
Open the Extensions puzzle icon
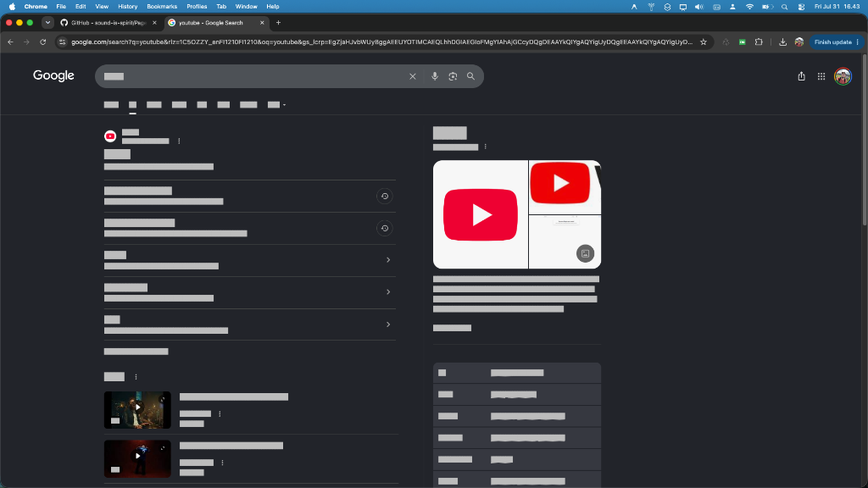point(759,42)
